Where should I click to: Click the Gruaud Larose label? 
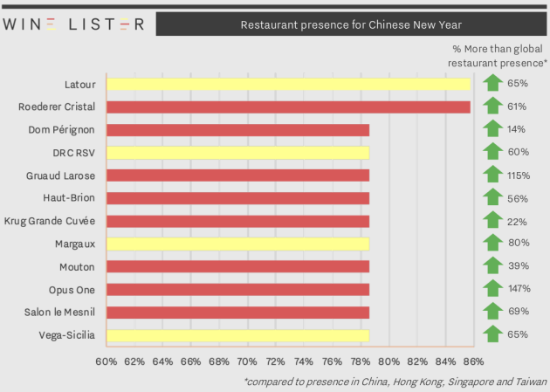(61, 175)
